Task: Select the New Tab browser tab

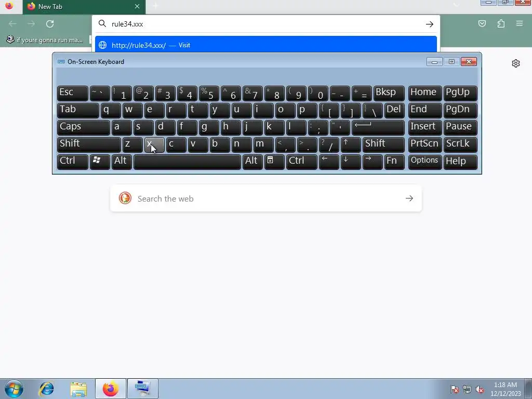Action: tap(84, 7)
